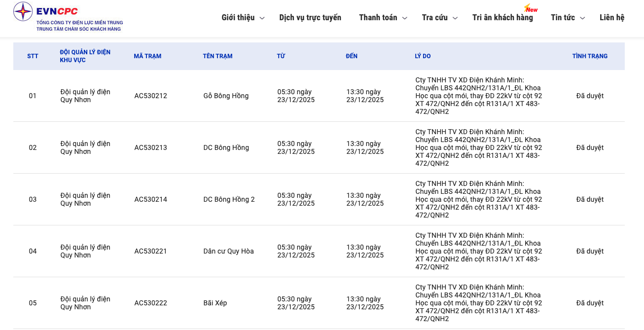The width and height of the screenshot is (644, 330).
Task: Click the Mã trạm column header
Action: (x=147, y=56)
